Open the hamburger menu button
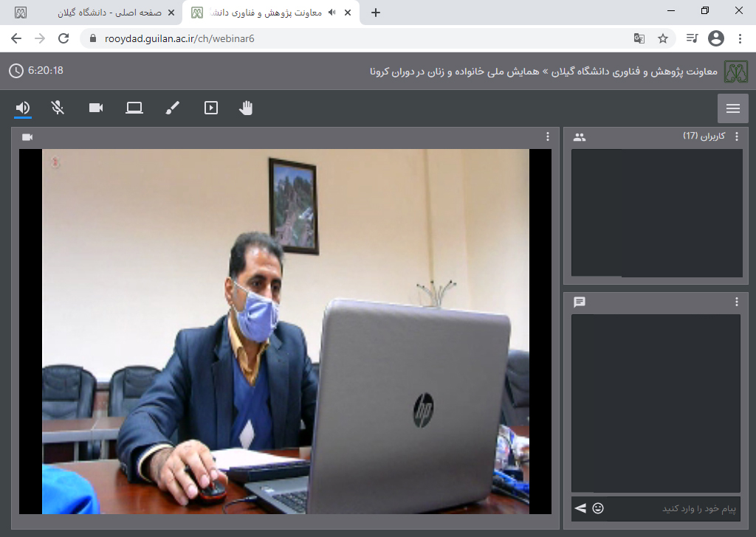This screenshot has height=537, width=756. [732, 108]
